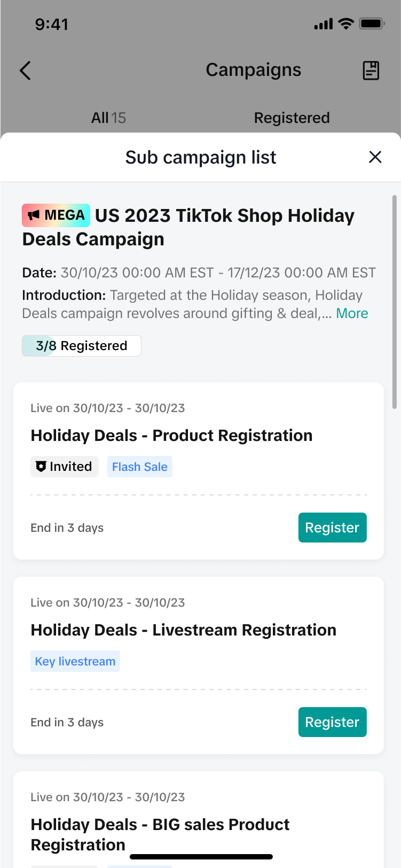Tap the Wi-Fi status icon
Screen dimensions: 401x868
coord(346,24)
